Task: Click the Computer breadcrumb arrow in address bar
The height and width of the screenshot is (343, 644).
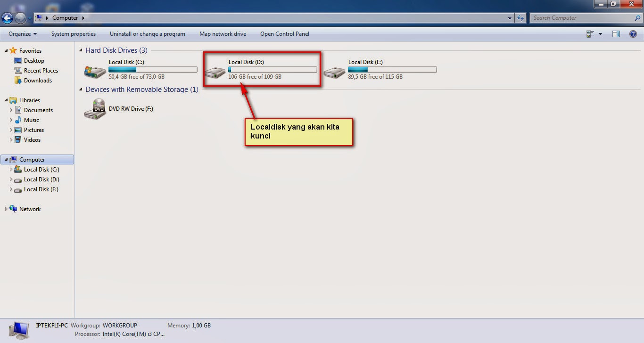Action: coord(83,18)
